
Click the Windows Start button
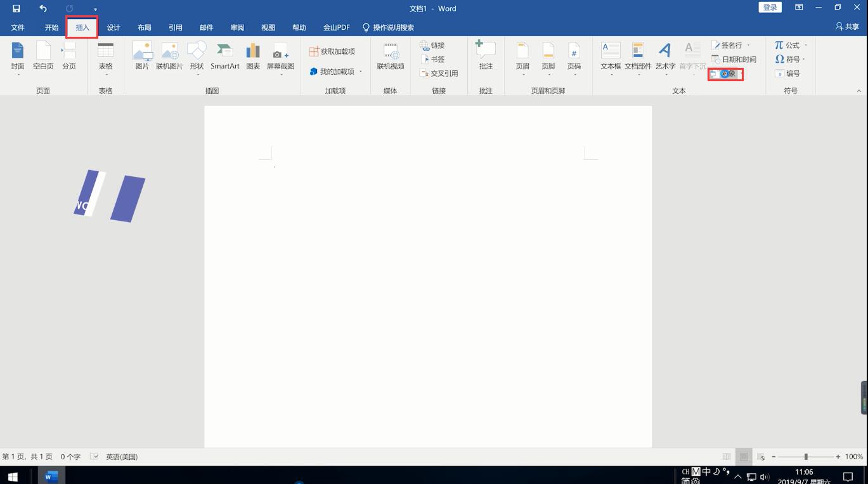point(13,476)
